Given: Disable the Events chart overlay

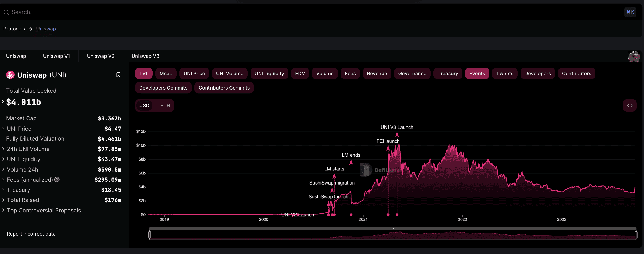Looking at the screenshot, I should (477, 74).
